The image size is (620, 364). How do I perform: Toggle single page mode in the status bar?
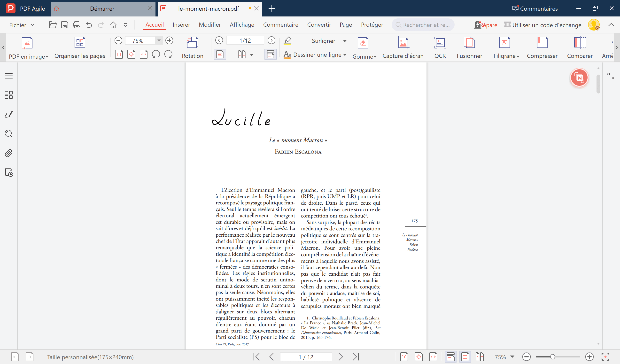(465, 357)
